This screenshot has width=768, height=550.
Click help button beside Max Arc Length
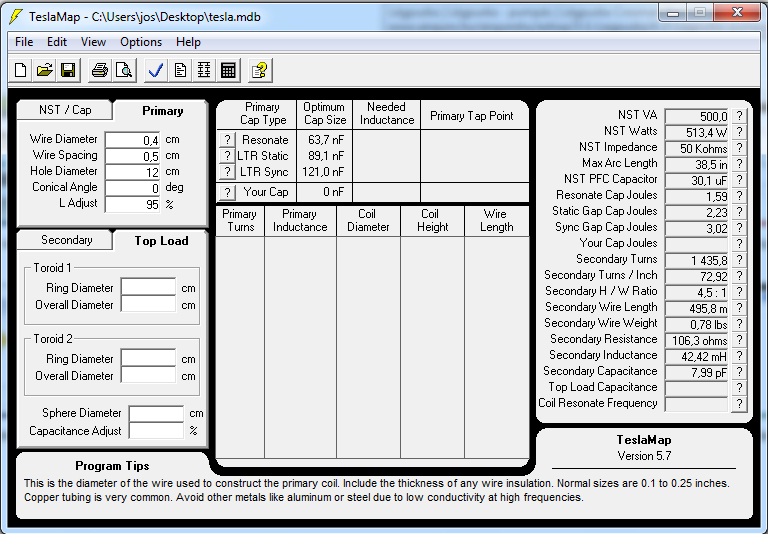pyautogui.click(x=739, y=164)
